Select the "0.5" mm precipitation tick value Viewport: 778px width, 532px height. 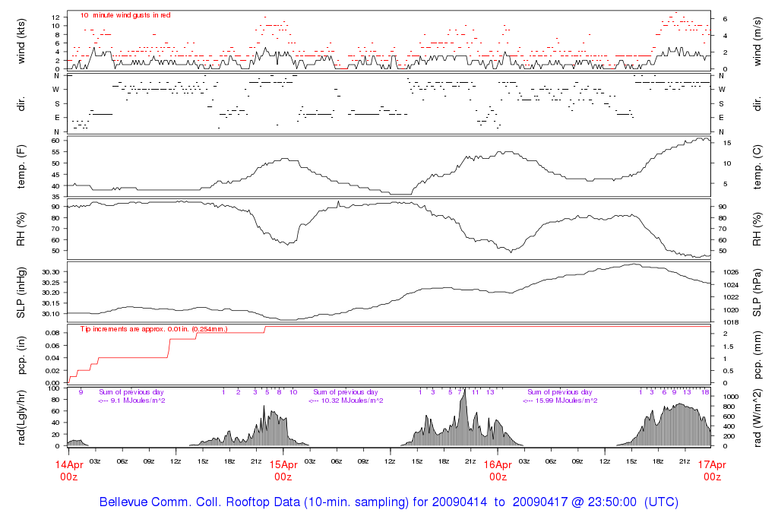729,371
